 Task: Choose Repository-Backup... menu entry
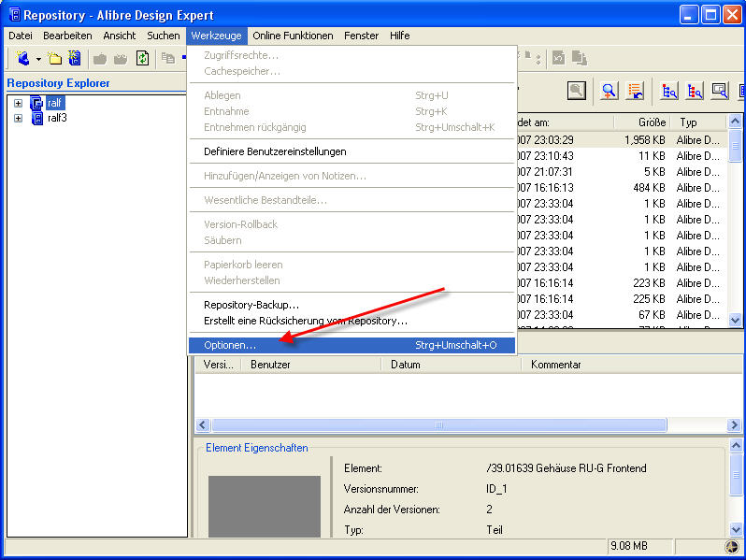pyautogui.click(x=352, y=305)
